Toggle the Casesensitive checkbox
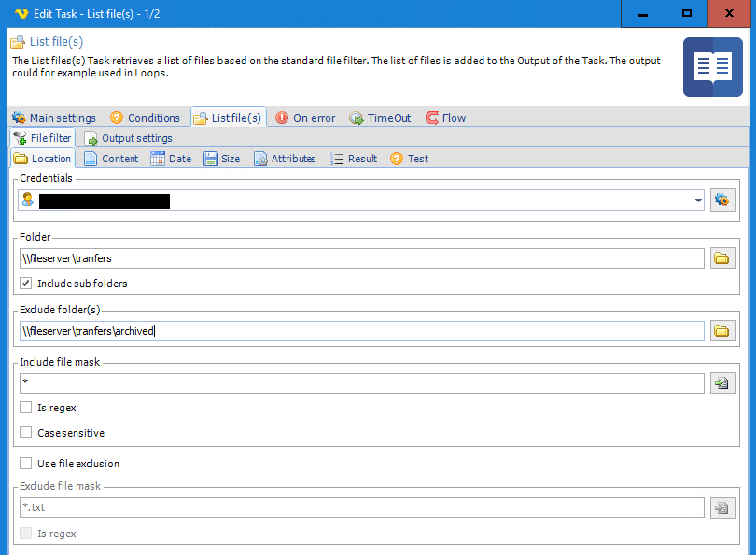 26,433
